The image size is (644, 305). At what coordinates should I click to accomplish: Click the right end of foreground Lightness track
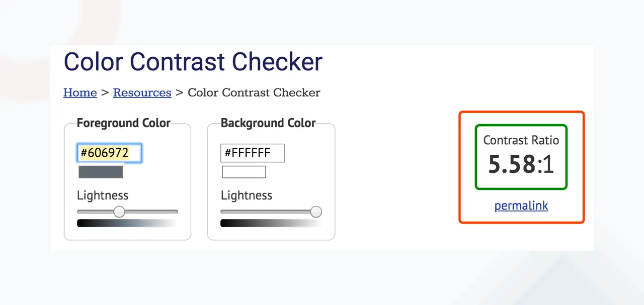[176, 212]
